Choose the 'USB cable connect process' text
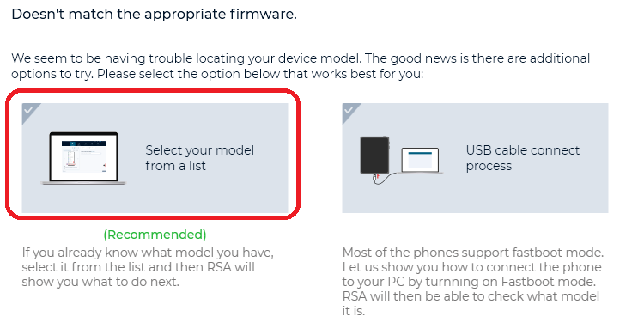 [522, 158]
